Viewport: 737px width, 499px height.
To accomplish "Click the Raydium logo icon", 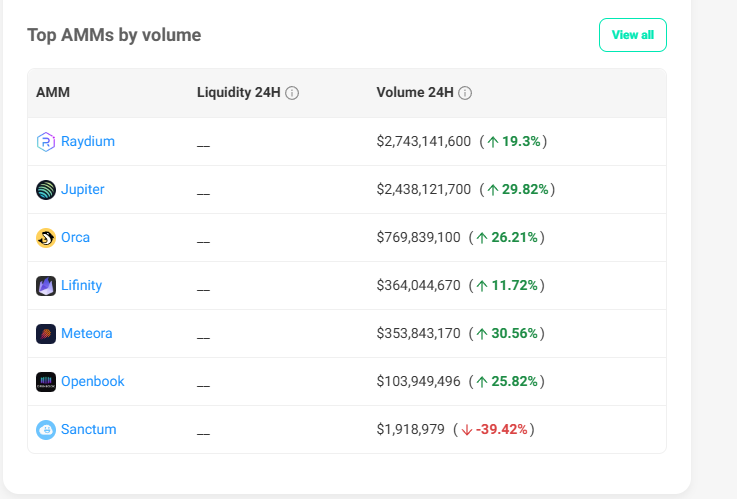I will (46, 141).
